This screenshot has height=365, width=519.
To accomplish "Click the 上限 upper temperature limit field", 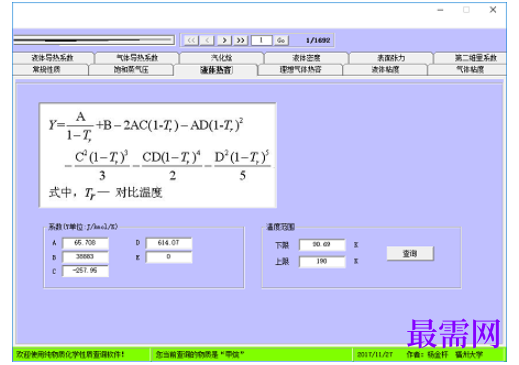I will point(322,261).
